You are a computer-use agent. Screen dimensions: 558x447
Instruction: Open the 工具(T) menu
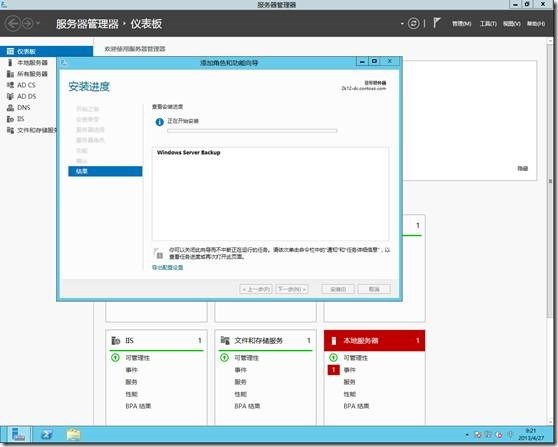tap(488, 23)
